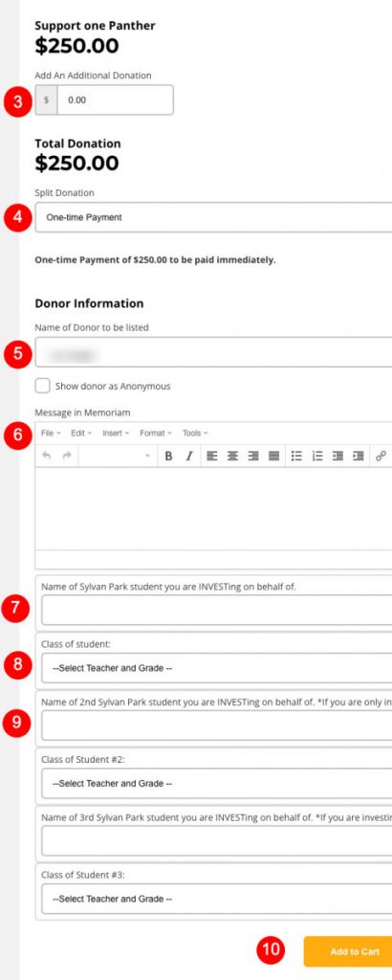
Task: Apply bold formatting in message editor
Action: (168, 457)
